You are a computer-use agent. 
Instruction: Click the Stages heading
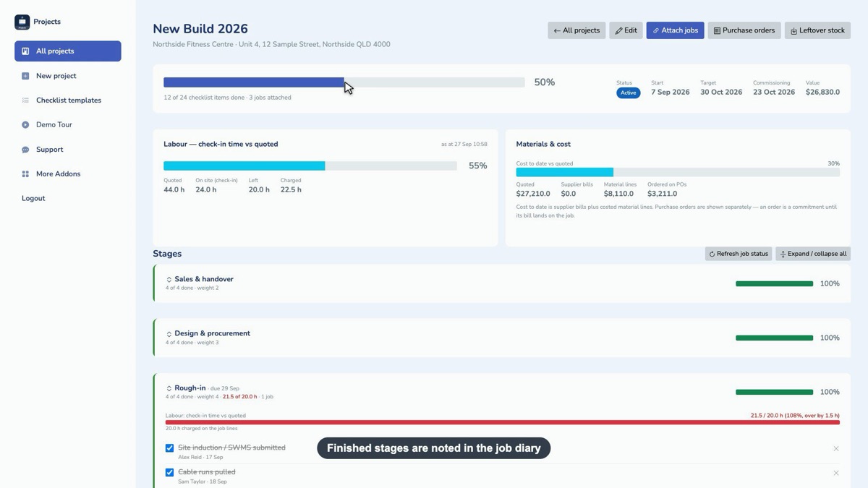click(x=167, y=254)
